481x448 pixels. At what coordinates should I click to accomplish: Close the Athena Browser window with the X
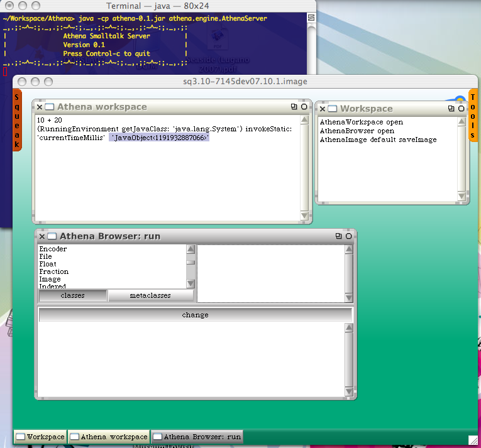42,236
